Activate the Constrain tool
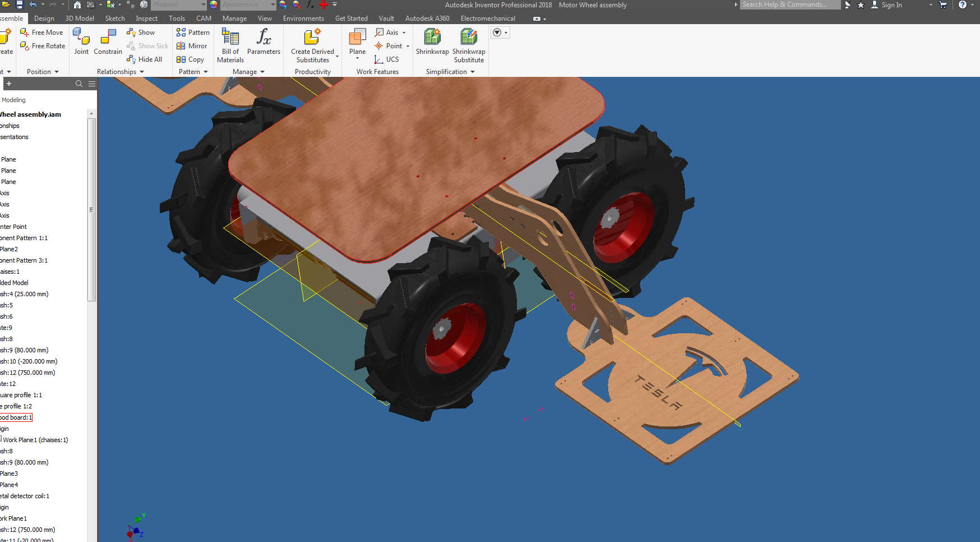Screen dimensions: 980x542 (108, 42)
